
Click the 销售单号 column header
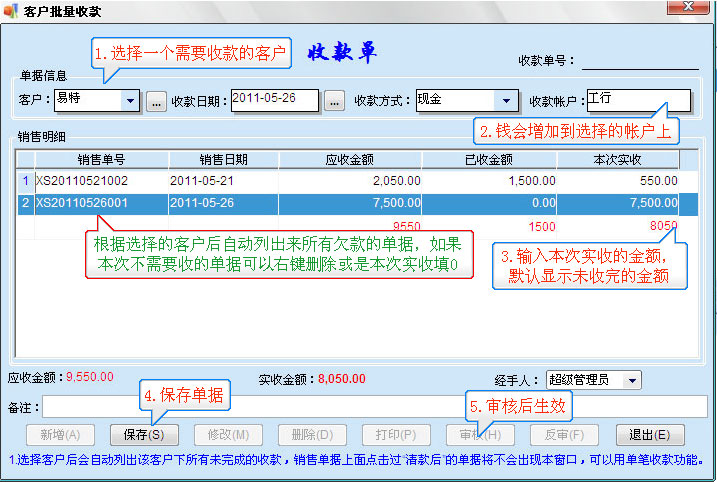[101, 159]
